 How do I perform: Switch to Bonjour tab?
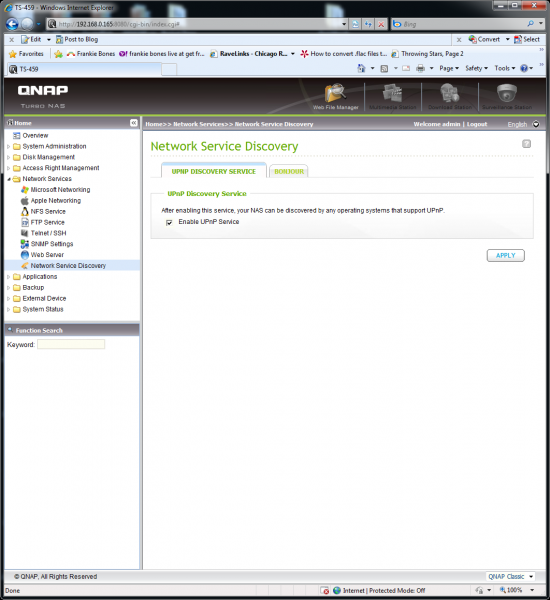[x=289, y=171]
